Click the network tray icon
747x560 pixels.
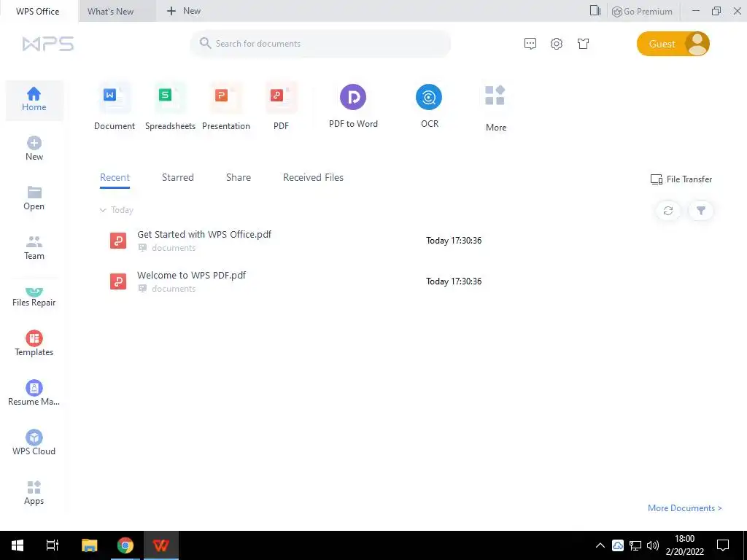click(x=635, y=545)
